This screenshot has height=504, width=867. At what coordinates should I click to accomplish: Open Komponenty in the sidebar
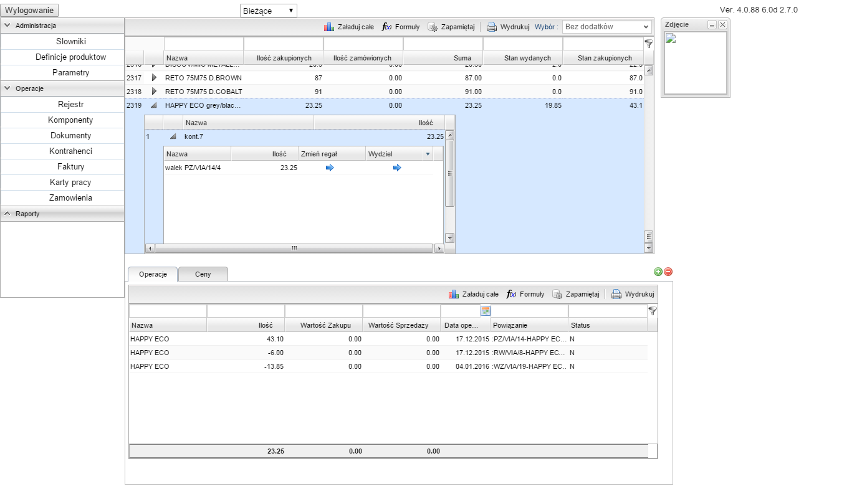[70, 120]
